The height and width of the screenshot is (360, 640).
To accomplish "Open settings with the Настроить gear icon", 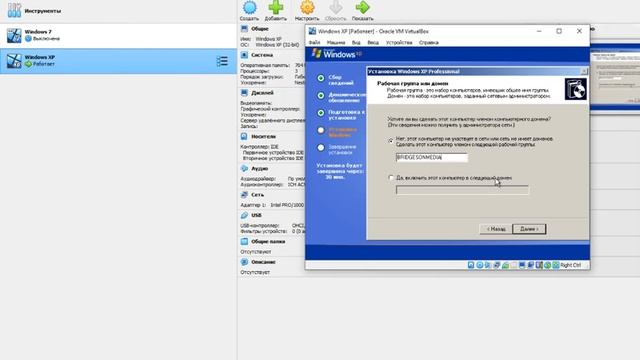I will [307, 7].
